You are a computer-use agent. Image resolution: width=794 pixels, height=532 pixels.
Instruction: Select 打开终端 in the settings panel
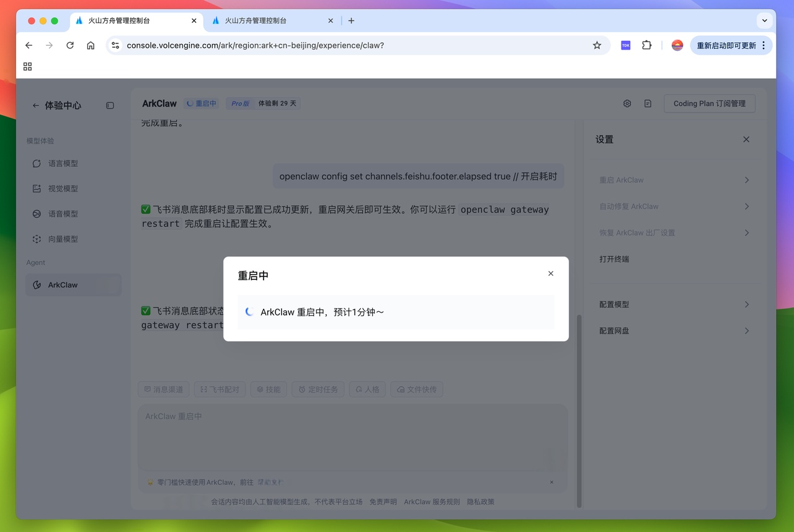(x=614, y=259)
